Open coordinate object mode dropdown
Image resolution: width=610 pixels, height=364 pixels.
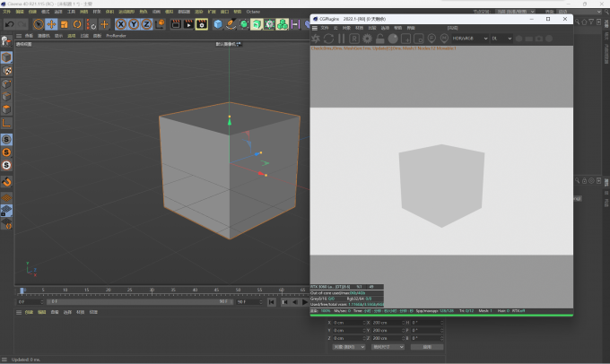349,347
